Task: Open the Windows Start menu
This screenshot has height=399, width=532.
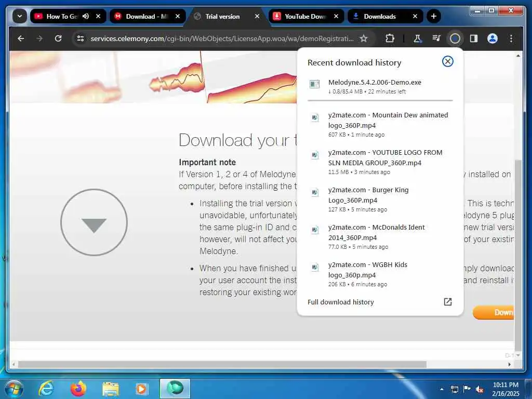Action: 14,389
